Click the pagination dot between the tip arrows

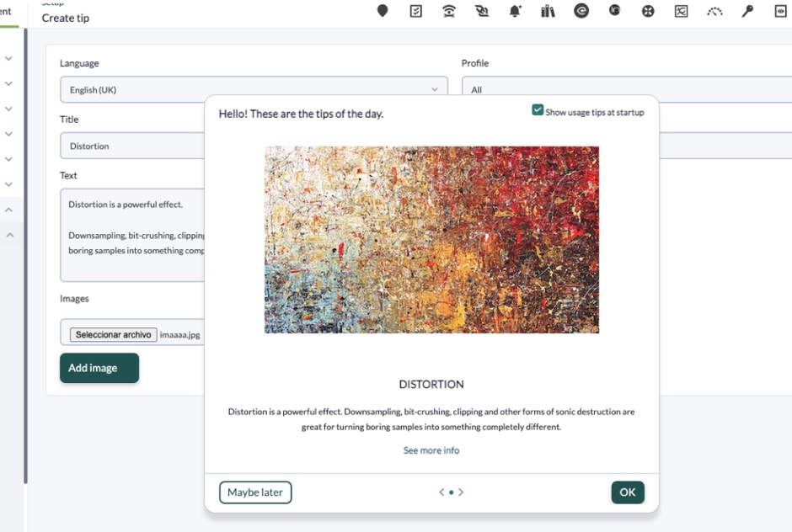coord(451,492)
